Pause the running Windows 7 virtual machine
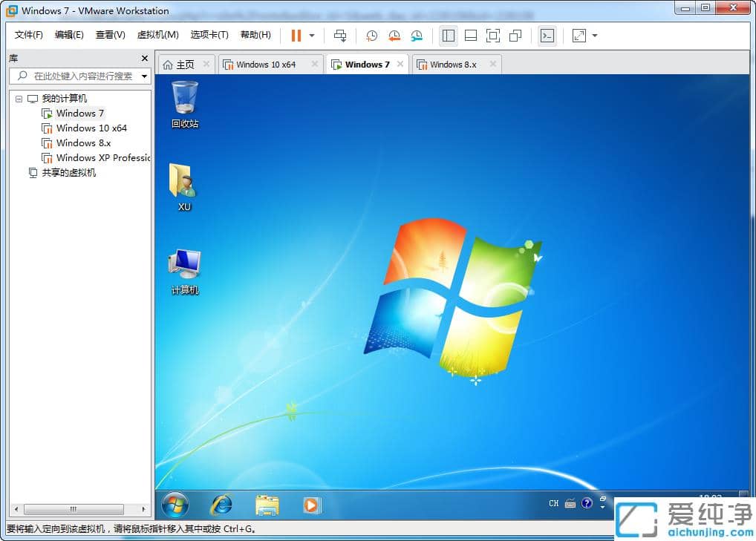Screen dimensions: 756x541 point(295,36)
